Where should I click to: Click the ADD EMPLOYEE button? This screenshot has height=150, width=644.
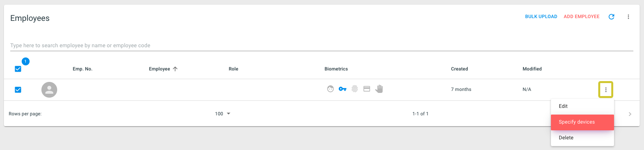click(582, 17)
